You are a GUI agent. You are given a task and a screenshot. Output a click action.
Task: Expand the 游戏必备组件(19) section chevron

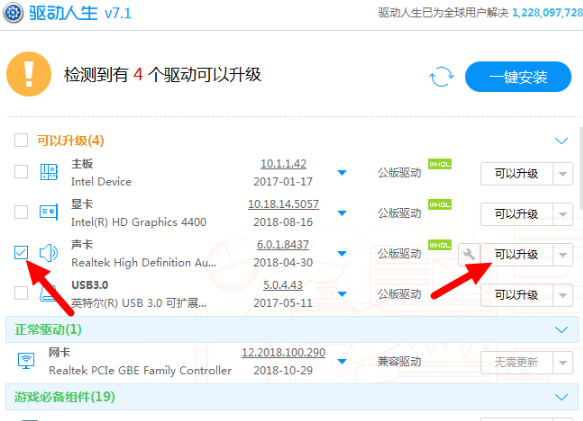tap(561, 397)
